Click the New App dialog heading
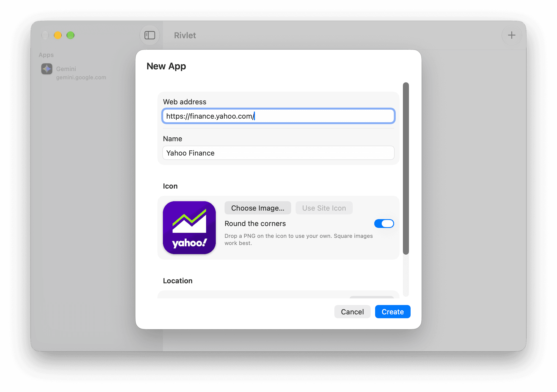 click(x=166, y=66)
